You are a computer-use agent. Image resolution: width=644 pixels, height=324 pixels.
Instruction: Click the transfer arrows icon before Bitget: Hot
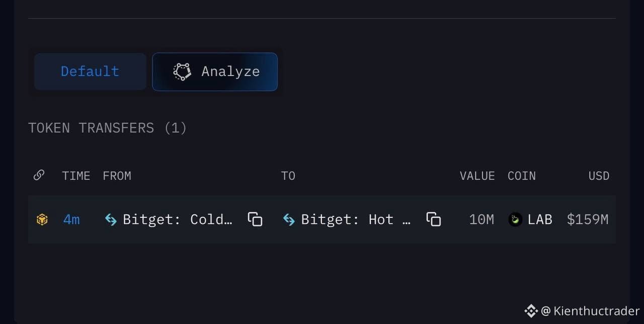289,219
